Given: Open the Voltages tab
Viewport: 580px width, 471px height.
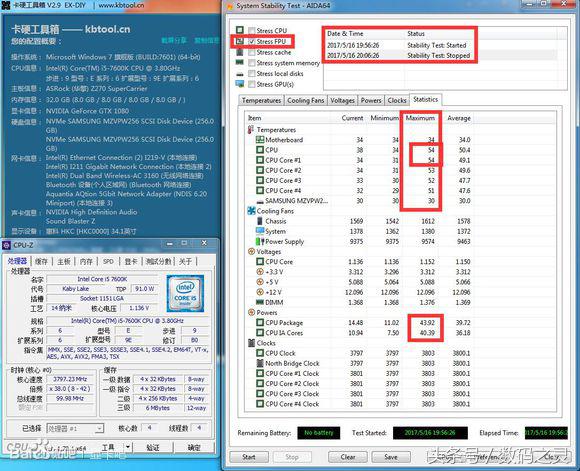Looking at the screenshot, I should pos(342,100).
